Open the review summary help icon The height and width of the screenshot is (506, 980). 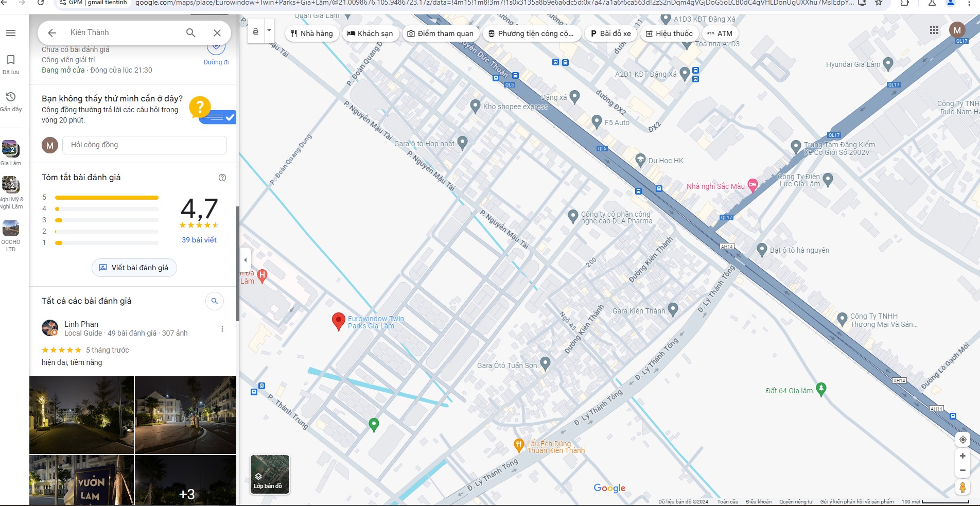[x=222, y=178]
